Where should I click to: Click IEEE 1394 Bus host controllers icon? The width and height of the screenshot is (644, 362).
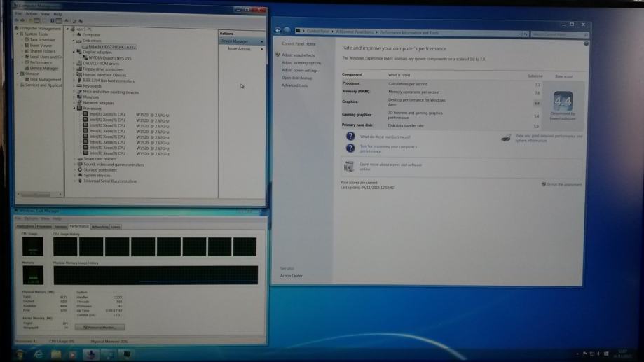pos(80,81)
